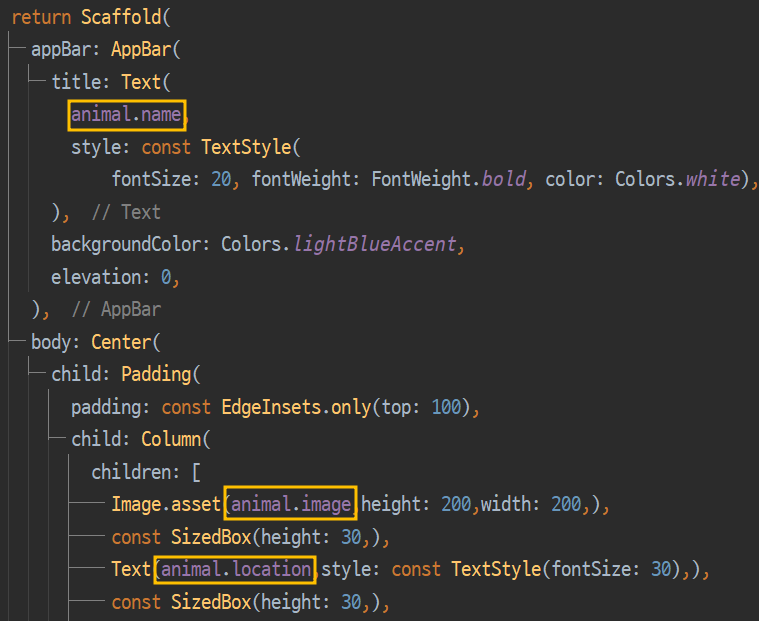The image size is (759, 621).
Task: Click animal.location argument
Action: 236,570
